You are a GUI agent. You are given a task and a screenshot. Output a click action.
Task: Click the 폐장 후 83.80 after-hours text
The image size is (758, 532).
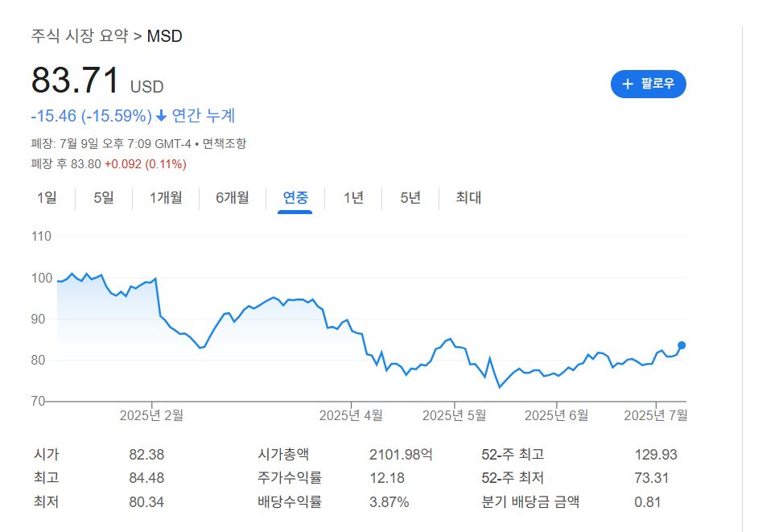coord(66,164)
